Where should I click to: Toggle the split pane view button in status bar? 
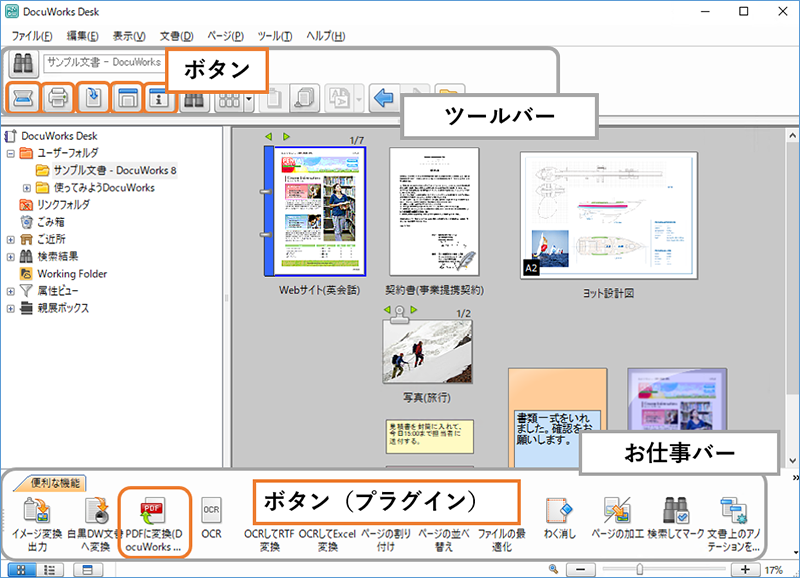(x=88, y=570)
